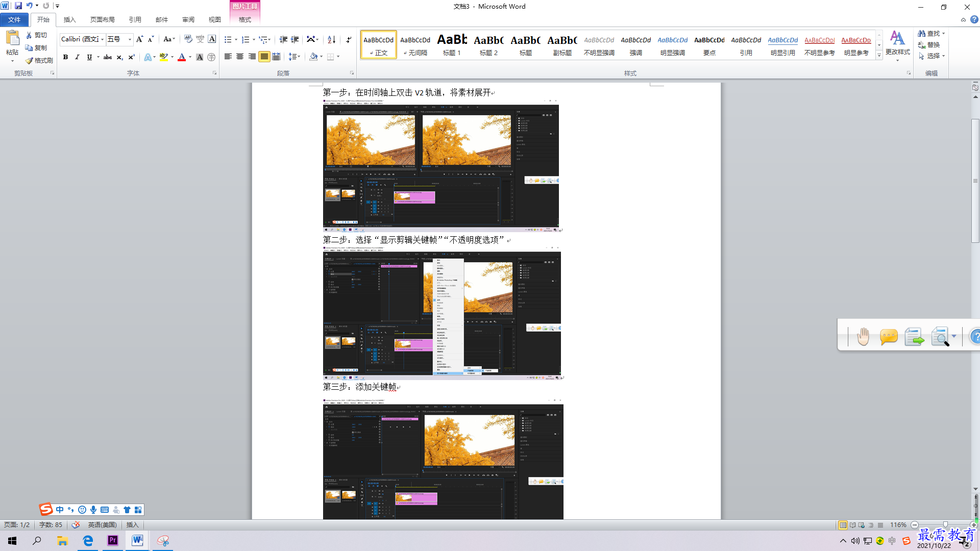Switch to print layout view in status bar
The image size is (980, 551).
[x=843, y=525]
